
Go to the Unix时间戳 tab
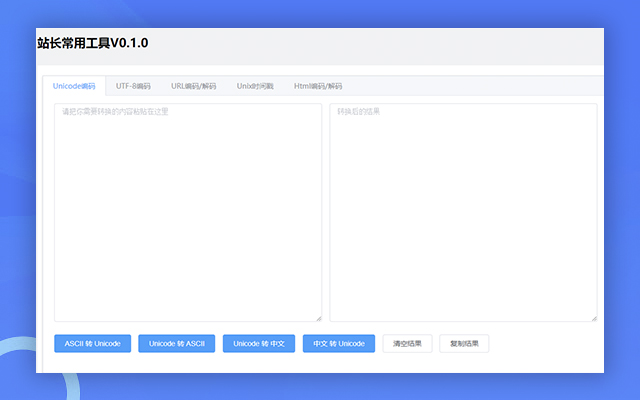click(255, 86)
